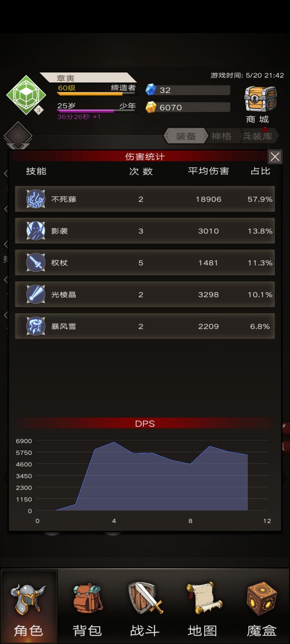290x644 pixels.
Task: Tap the green hexagon character avatar
Action: [26, 95]
